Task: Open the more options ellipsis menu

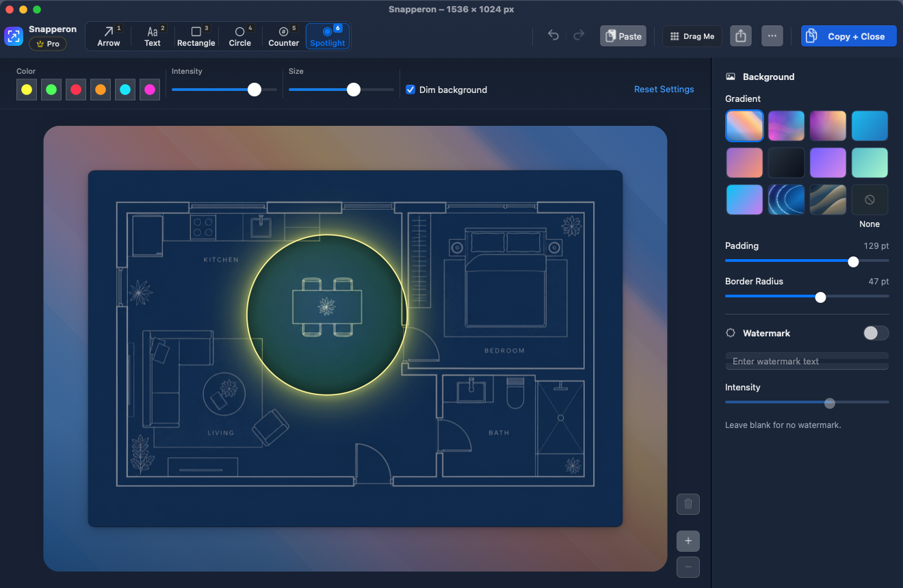Action: 772,36
